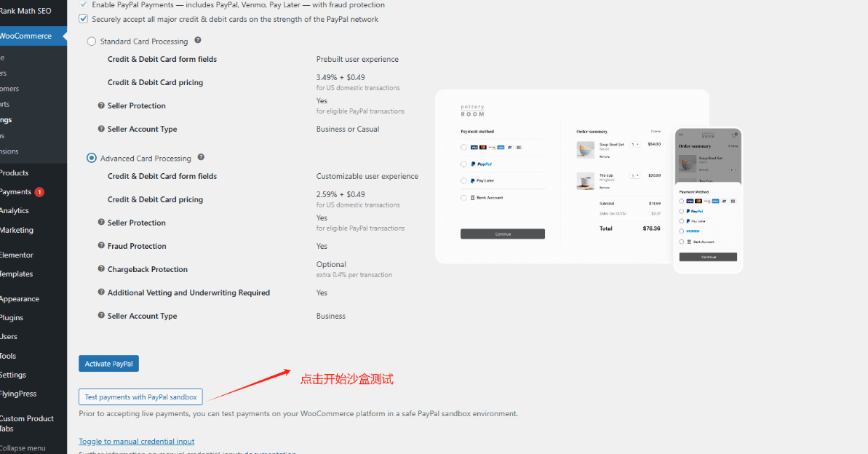Collapse the WordPress admin menu
868x454 pixels.
click(x=23, y=448)
